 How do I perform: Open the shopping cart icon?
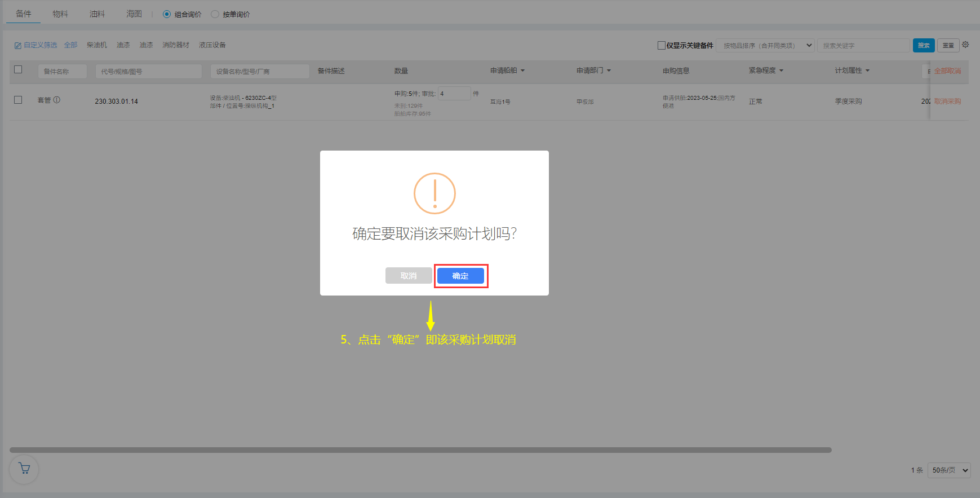[24, 469]
